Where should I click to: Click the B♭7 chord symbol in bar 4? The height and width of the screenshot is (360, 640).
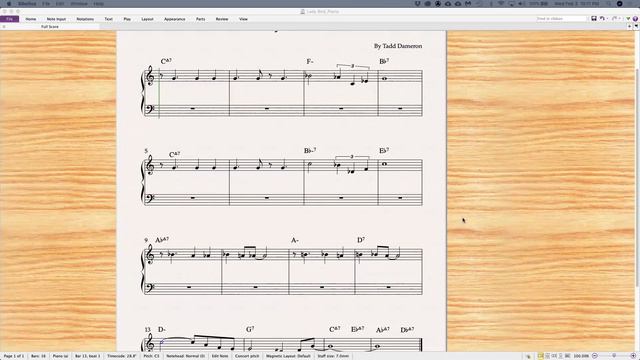(x=384, y=61)
